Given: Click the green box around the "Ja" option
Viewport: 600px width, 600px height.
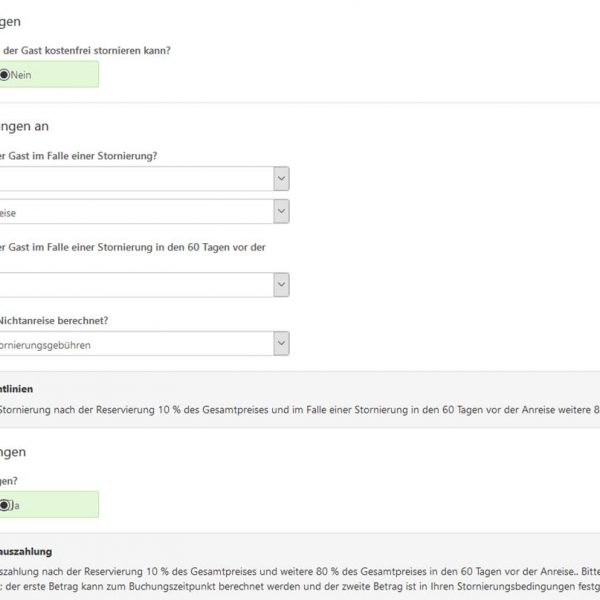Looking at the screenshot, I should [x=49, y=505].
